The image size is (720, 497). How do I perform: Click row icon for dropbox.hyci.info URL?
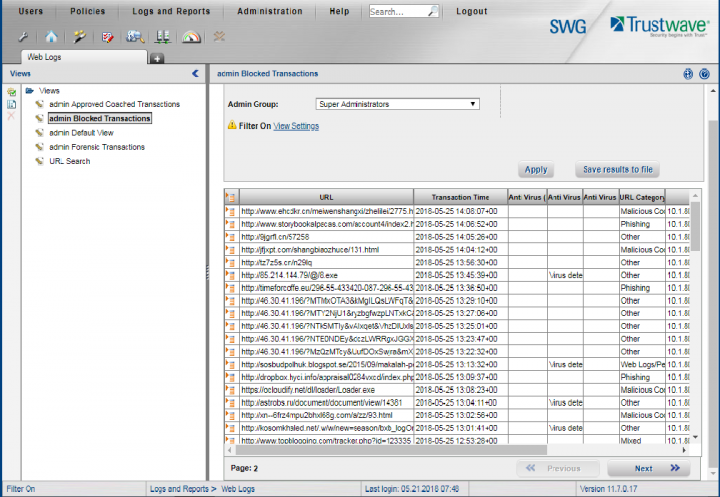click(231, 377)
